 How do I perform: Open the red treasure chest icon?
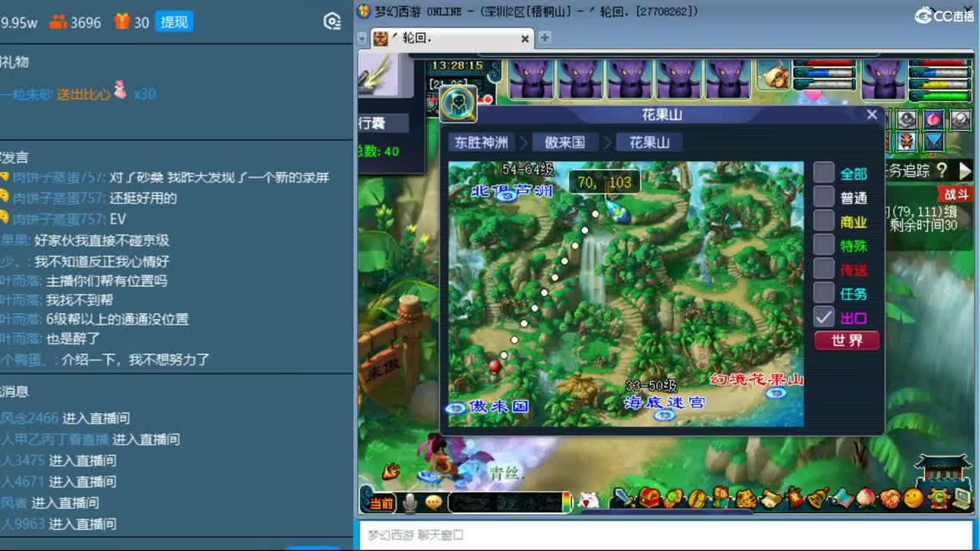[x=649, y=499]
